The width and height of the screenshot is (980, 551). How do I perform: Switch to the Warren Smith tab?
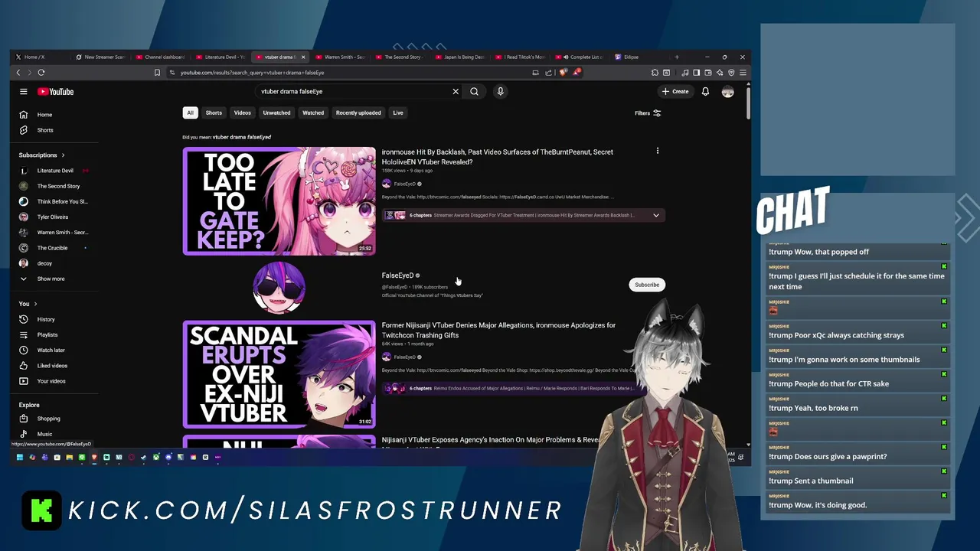pos(340,57)
